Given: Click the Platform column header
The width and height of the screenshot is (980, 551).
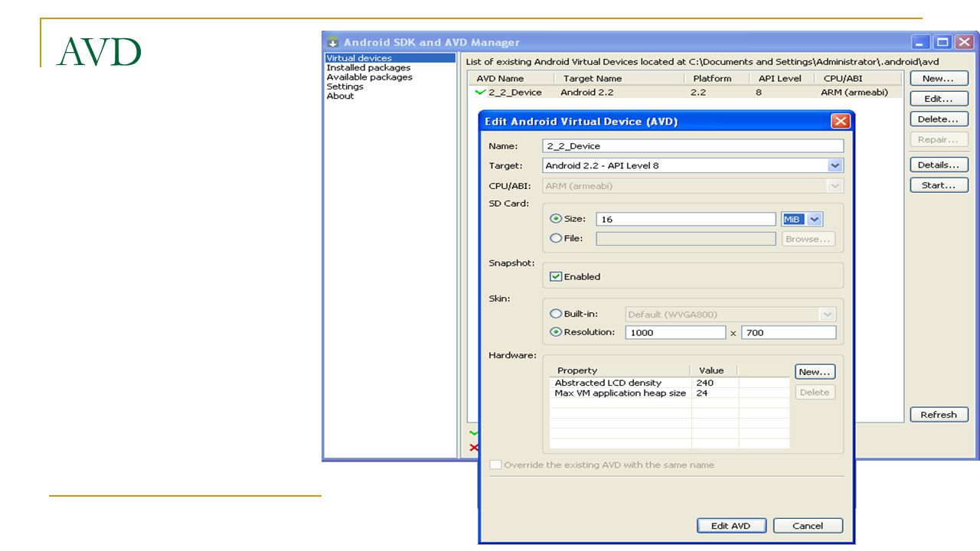Looking at the screenshot, I should pyautogui.click(x=712, y=78).
